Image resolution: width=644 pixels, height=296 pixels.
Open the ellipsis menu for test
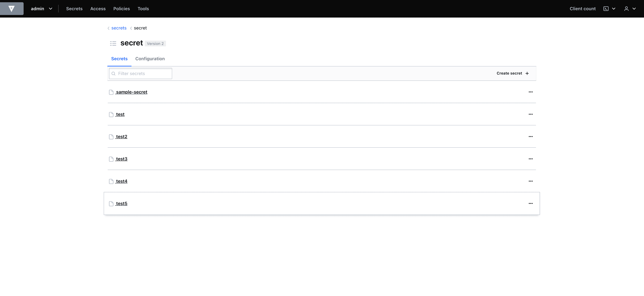[x=530, y=114]
